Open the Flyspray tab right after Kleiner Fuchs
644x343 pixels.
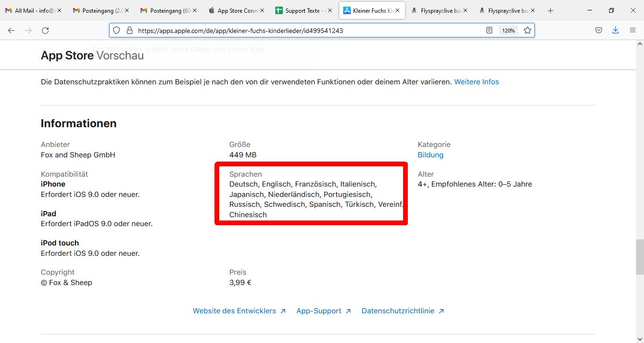coord(439,10)
